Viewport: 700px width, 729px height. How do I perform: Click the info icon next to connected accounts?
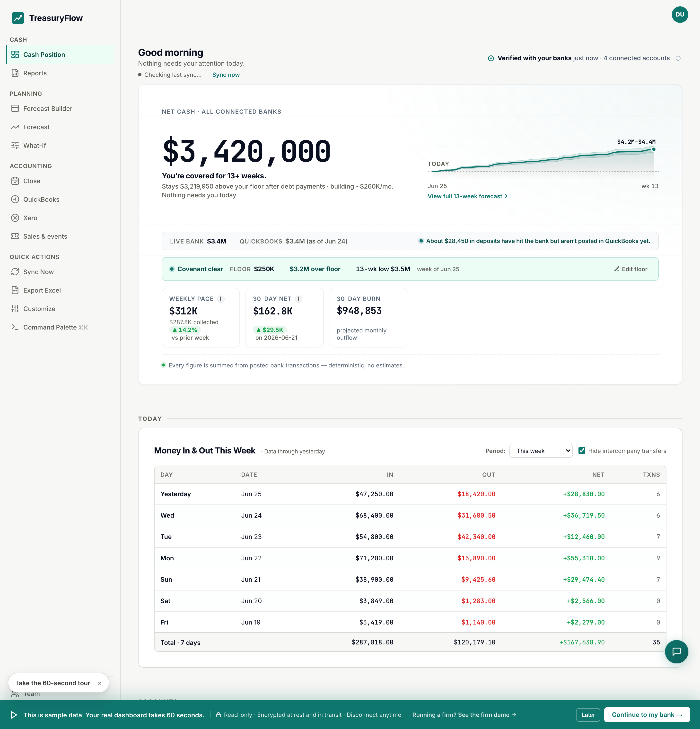pos(678,58)
